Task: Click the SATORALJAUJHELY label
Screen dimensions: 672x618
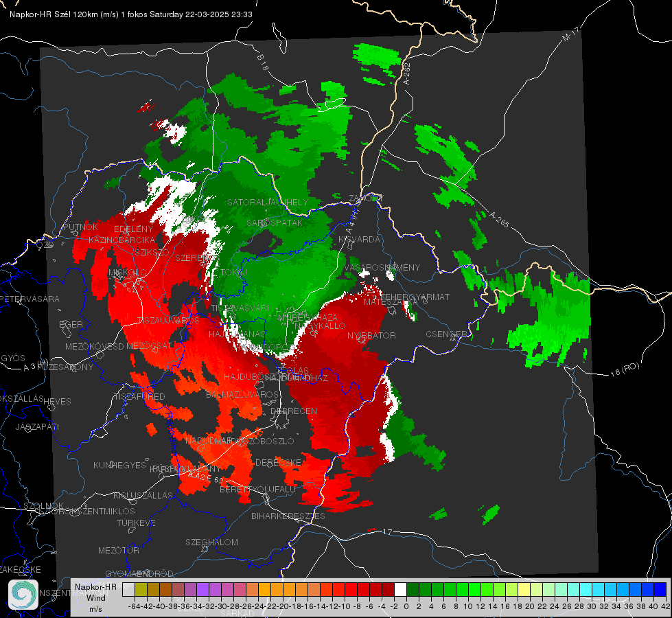Action: coord(268,202)
